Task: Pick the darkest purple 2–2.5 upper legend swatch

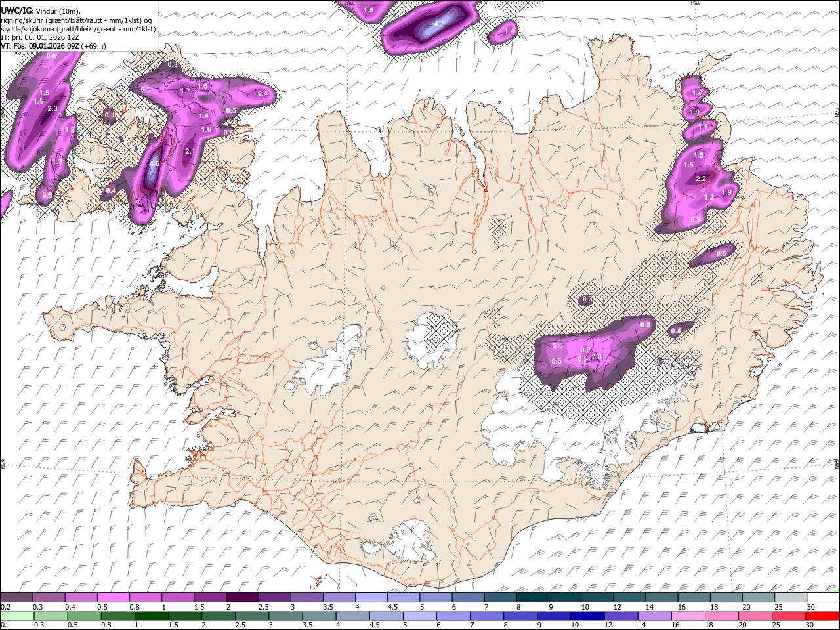Action: (242, 598)
